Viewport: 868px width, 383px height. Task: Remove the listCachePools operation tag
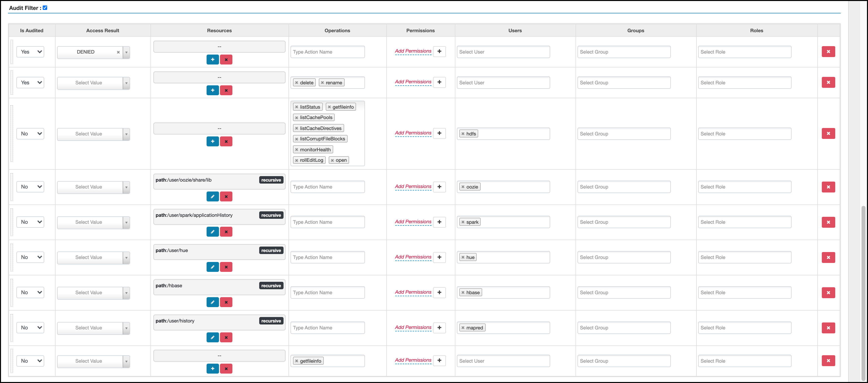click(296, 118)
